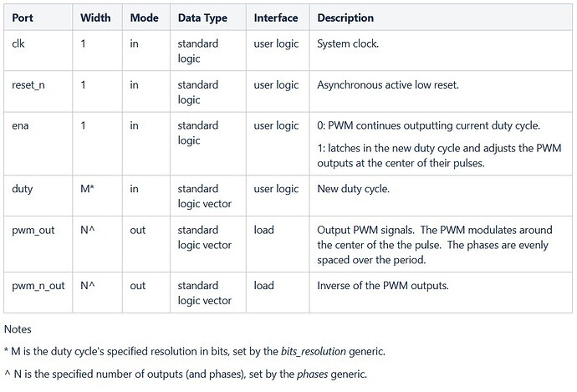Click the ena port name cell
577x392 pixels.
[19, 125]
